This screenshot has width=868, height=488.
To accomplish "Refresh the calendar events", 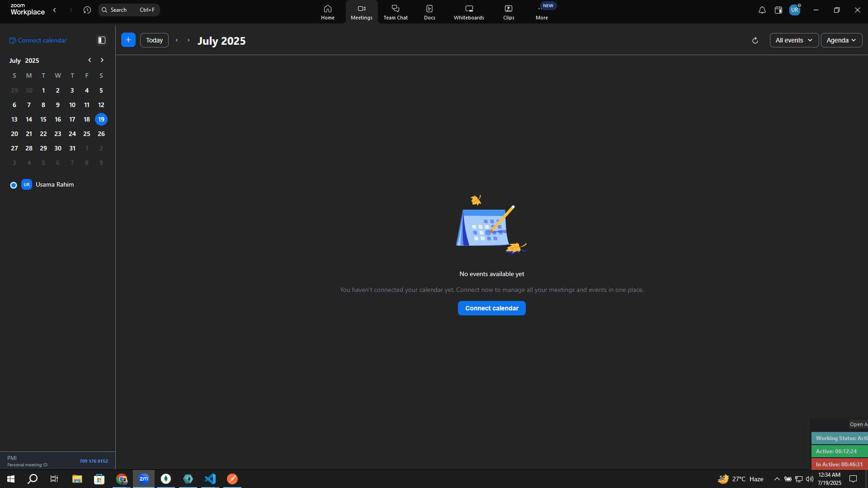I will (x=755, y=41).
